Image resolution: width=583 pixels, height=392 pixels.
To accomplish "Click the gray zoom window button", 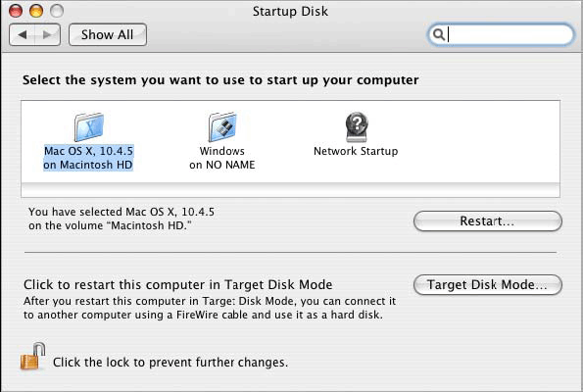I will 57,11.
